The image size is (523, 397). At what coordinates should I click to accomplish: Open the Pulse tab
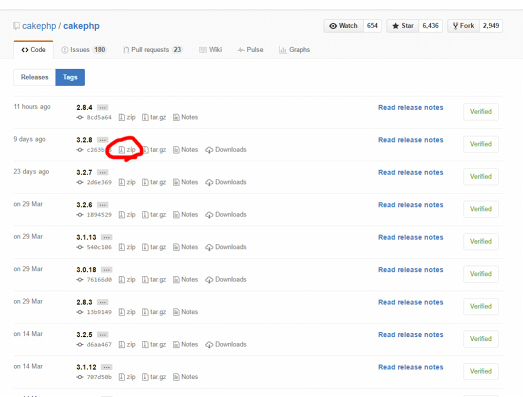pos(250,50)
